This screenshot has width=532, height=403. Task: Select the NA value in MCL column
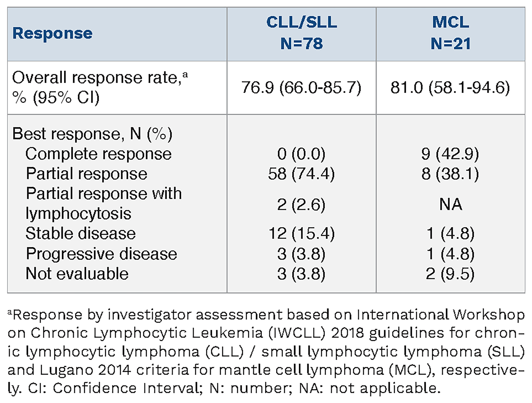450,205
